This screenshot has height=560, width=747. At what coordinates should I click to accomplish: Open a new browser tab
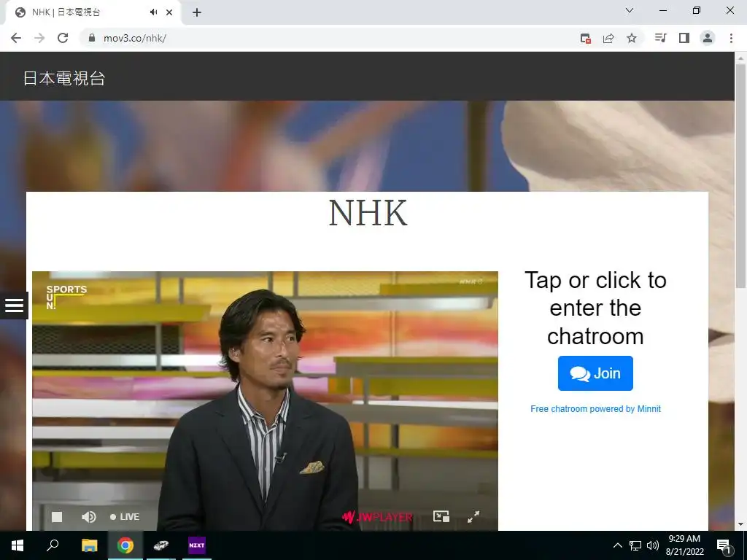tap(197, 12)
